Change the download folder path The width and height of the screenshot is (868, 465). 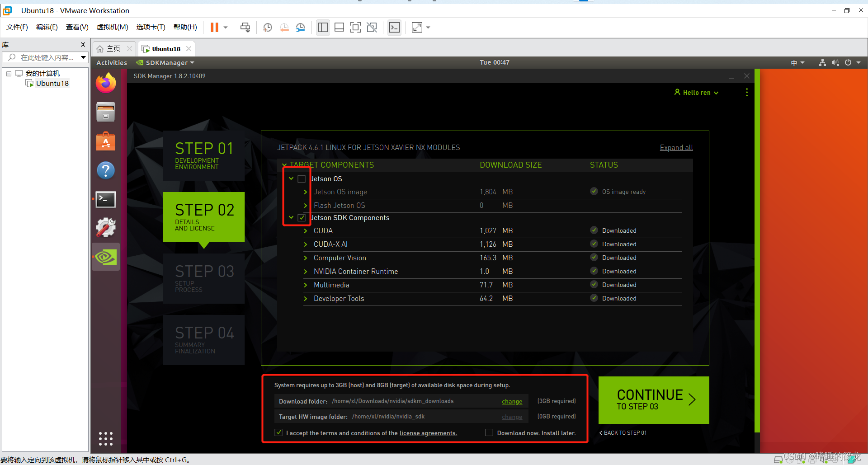[512, 402]
